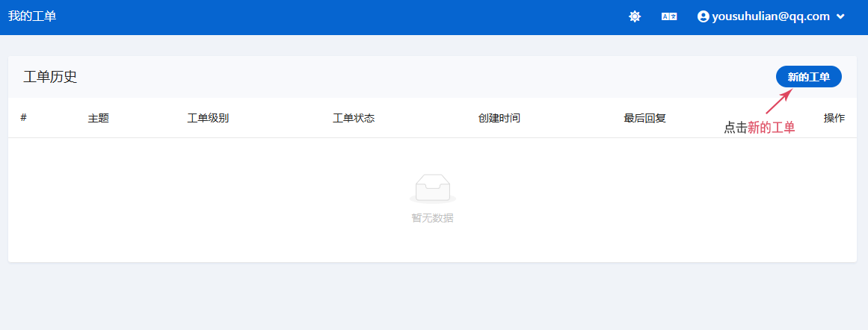Click the 主题 column header
The width and height of the screenshot is (868, 330).
click(99, 118)
